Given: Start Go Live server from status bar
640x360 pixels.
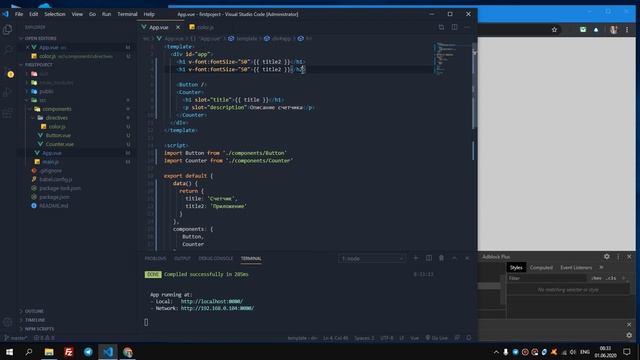Looking at the screenshot, I should pos(436,338).
